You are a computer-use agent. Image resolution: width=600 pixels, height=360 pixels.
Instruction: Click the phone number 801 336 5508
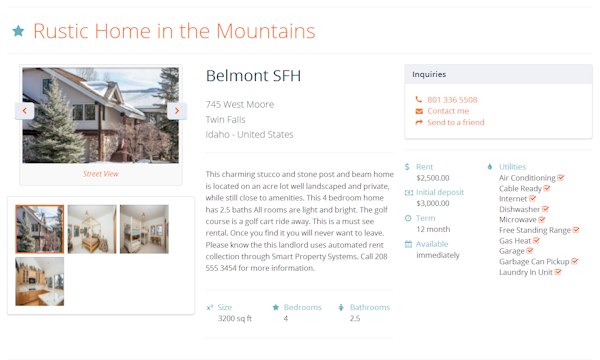click(x=452, y=100)
